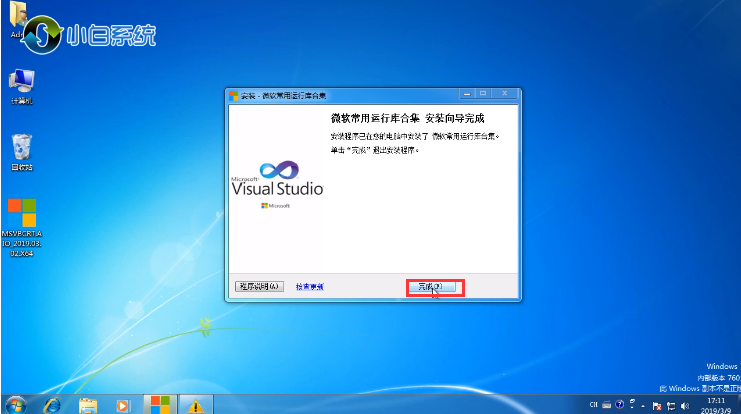Switch to the installer taskbar button
This screenshot has width=741, height=414.
click(x=159, y=405)
